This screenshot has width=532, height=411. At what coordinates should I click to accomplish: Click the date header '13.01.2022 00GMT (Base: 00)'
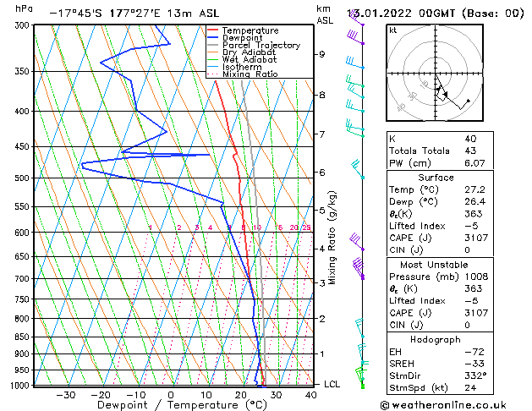pos(436,14)
